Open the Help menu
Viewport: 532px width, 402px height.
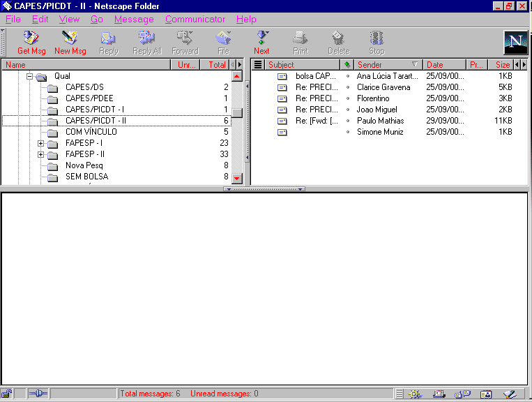coord(246,20)
